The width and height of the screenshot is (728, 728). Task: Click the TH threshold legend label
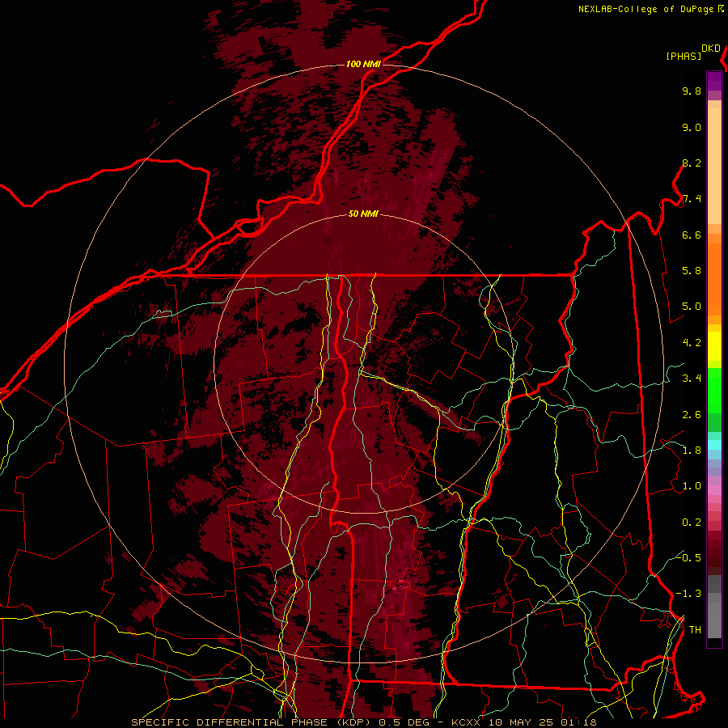click(695, 630)
